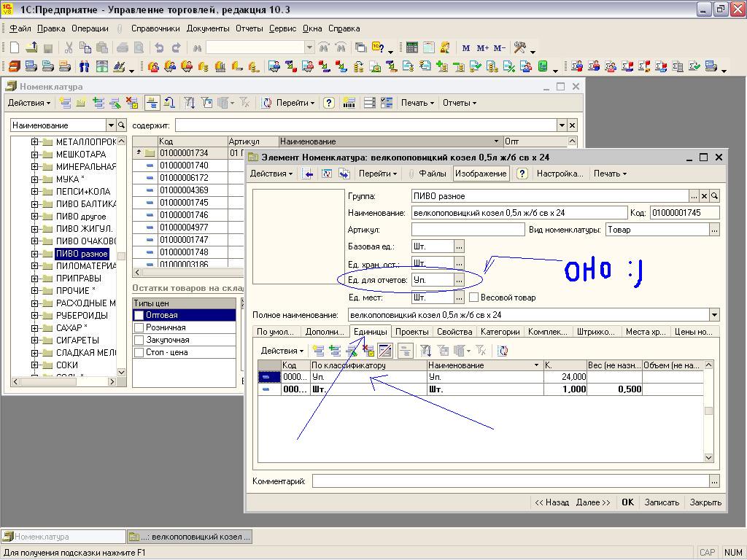This screenshot has height=560, width=747.
Task: Switch to the Свойства tab
Action: (x=454, y=332)
